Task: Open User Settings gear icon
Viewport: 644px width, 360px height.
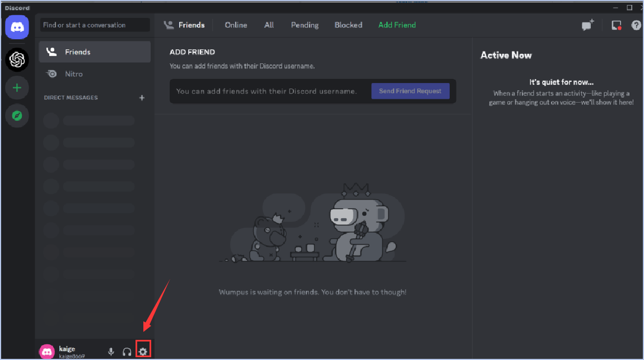Action: point(143,352)
